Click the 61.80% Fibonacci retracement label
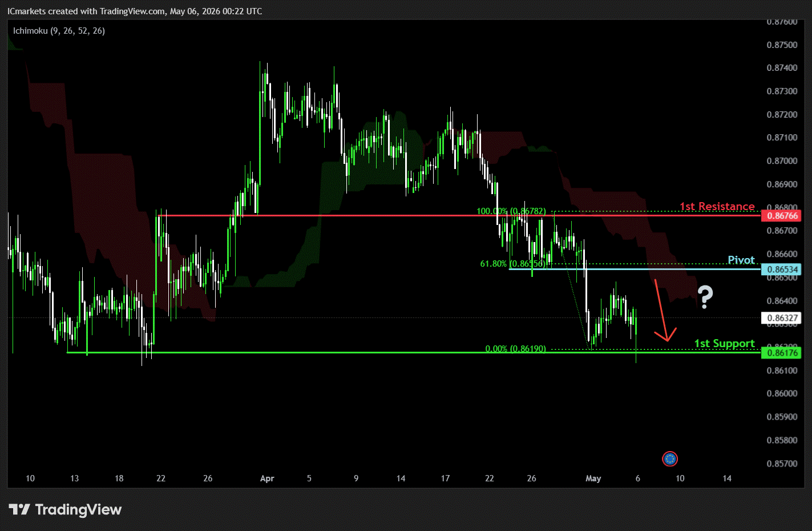This screenshot has height=531, width=812. point(513,264)
